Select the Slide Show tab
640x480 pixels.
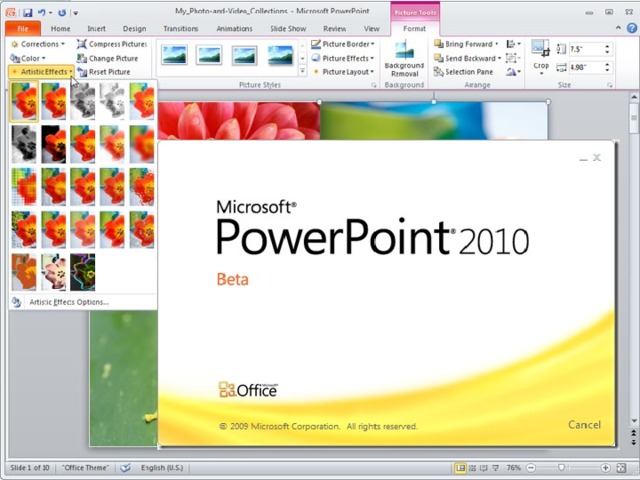(x=288, y=29)
